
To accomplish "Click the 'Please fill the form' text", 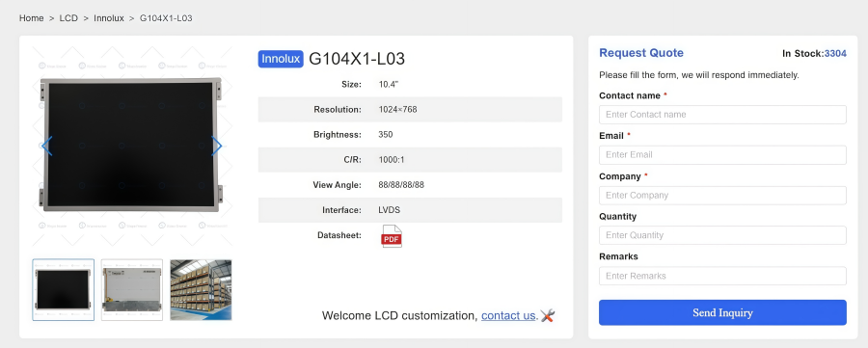I will [699, 75].
